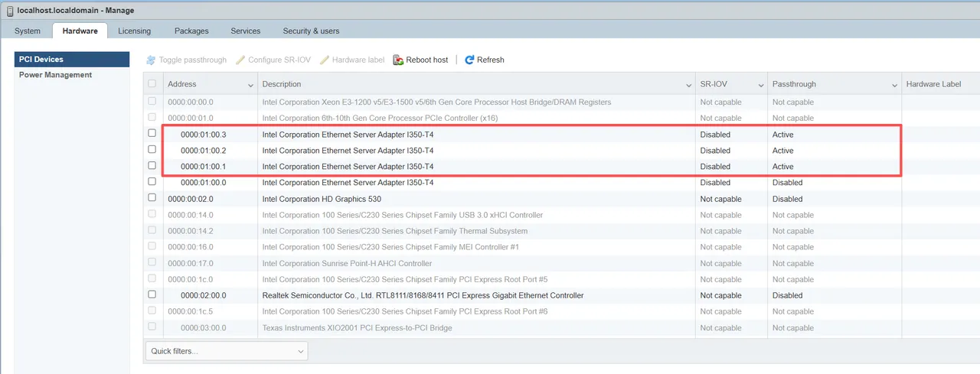Open the Quick filters dropdown
The width and height of the screenshot is (980, 374).
click(226, 351)
